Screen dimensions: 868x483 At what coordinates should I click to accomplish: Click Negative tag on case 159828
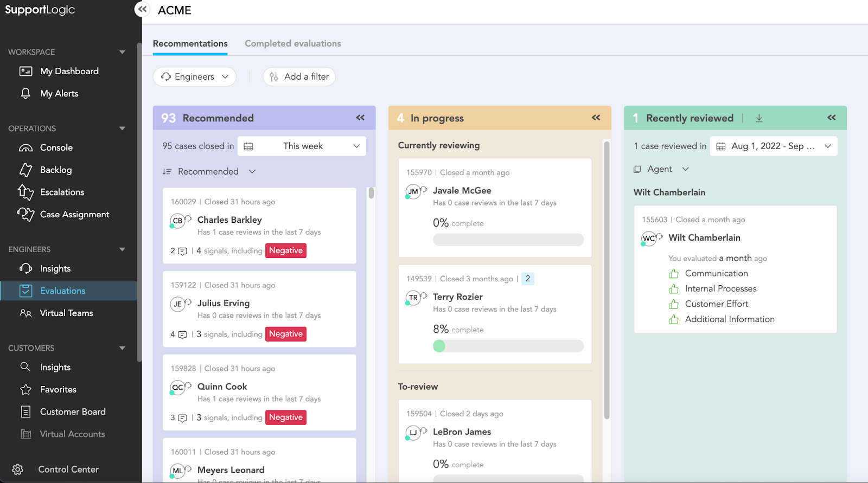point(286,417)
